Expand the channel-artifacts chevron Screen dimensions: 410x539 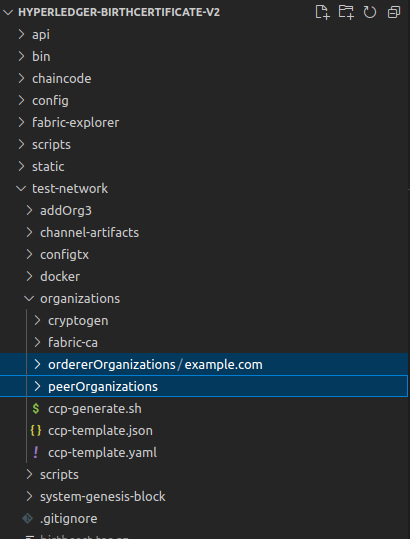tap(30, 232)
